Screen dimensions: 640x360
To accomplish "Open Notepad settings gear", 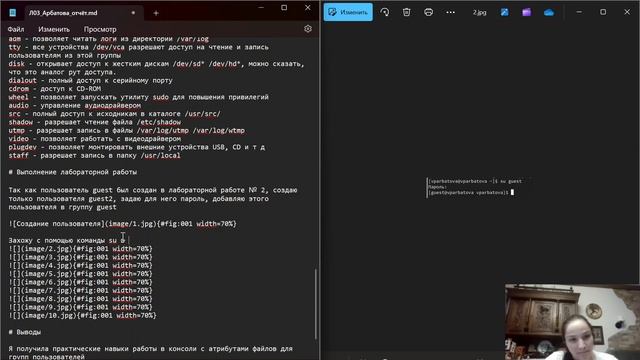I will coord(308,29).
